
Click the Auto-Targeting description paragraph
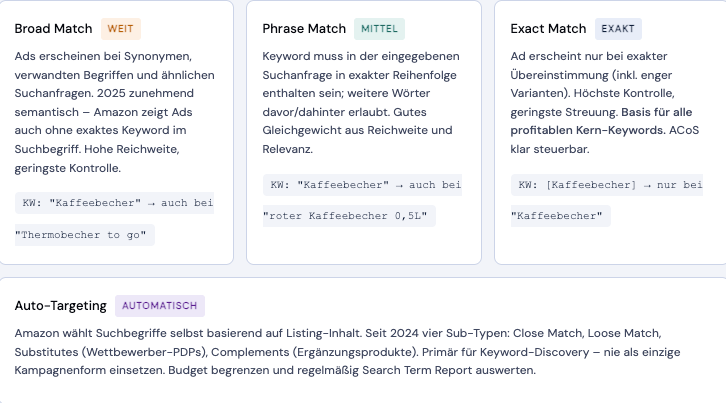[x=347, y=352]
